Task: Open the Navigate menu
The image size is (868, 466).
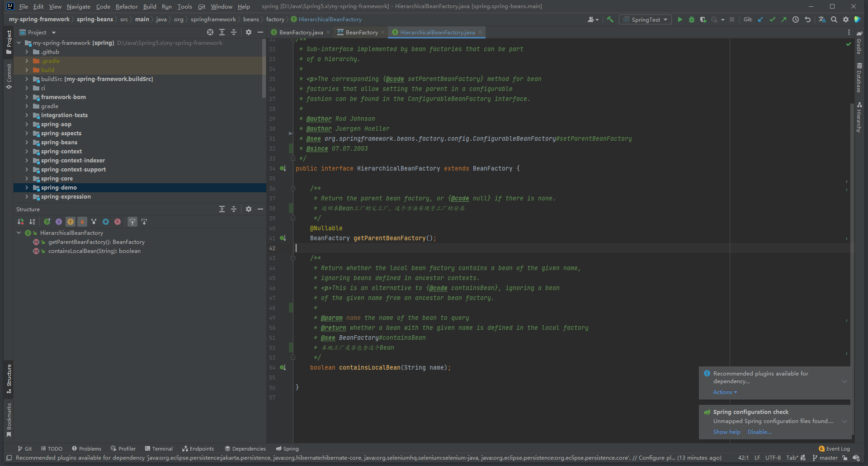Action: [x=79, y=6]
